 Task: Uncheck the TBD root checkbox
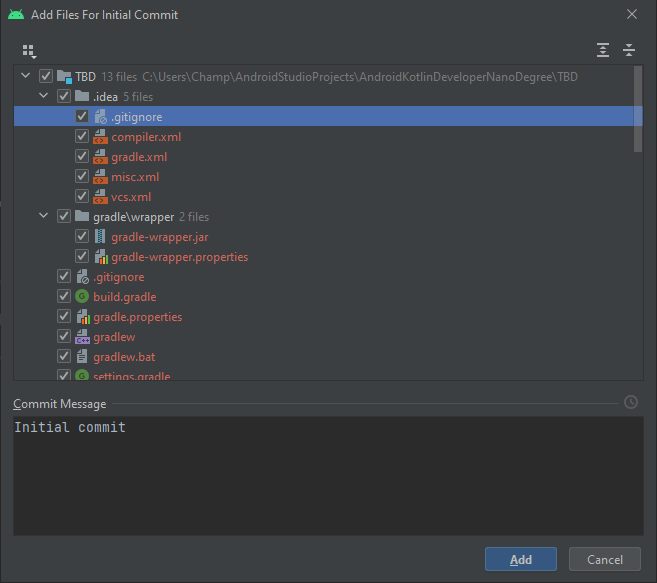(46, 77)
